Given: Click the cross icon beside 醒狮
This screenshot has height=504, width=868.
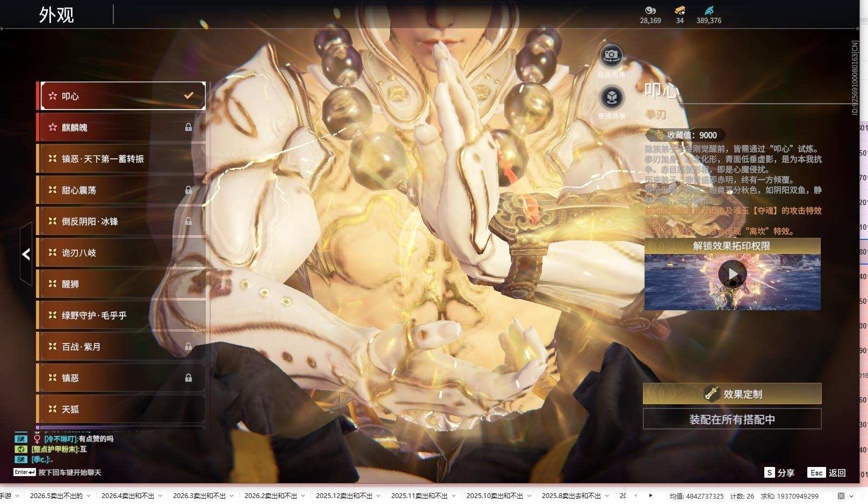Looking at the screenshot, I should click(x=53, y=283).
